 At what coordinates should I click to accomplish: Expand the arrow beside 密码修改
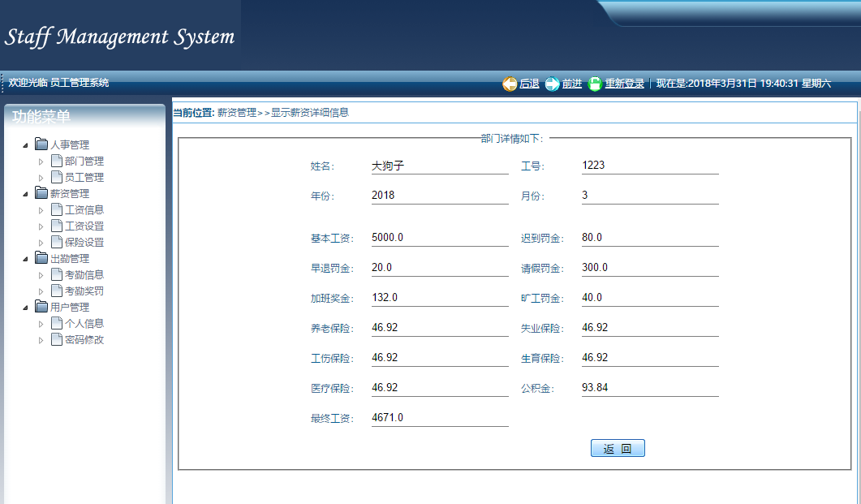pyautogui.click(x=41, y=340)
